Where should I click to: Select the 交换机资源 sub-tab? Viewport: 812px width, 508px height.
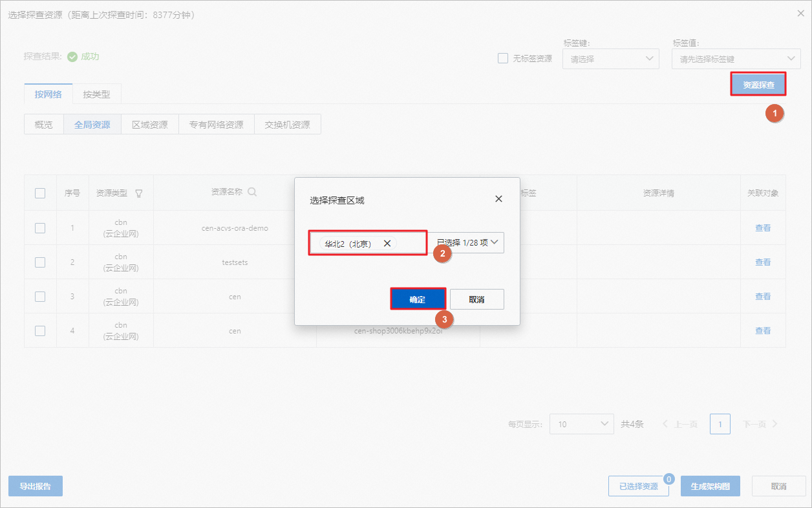(x=288, y=125)
